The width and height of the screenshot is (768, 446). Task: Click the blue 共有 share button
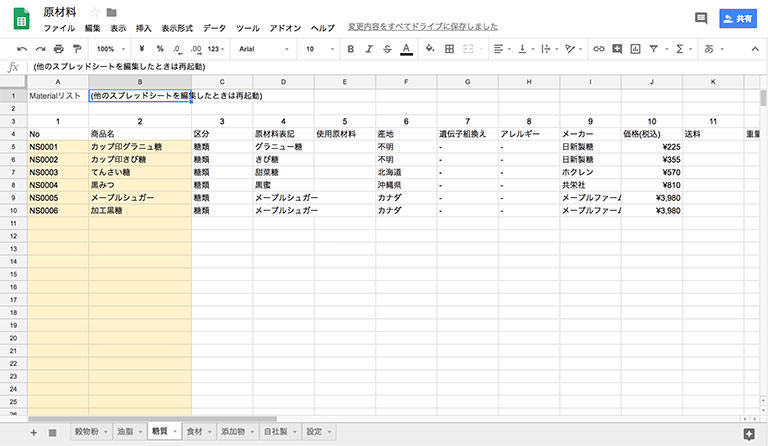736,18
